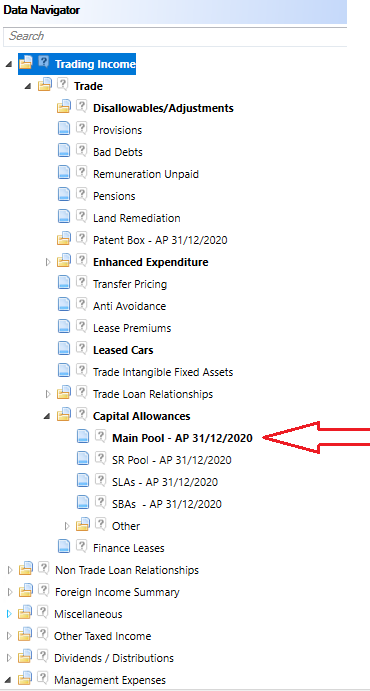The image size is (370, 691).
Task: Select Enhanced Expenditure label
Action: pyautogui.click(x=151, y=262)
